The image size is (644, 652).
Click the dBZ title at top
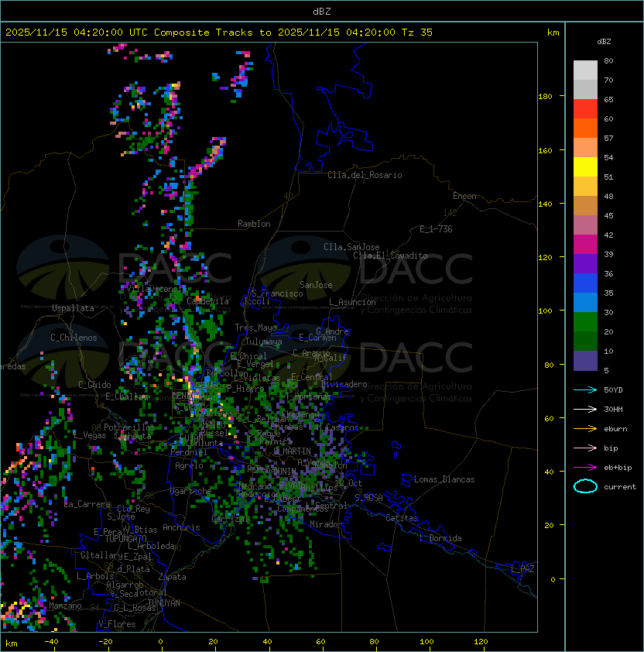point(322,12)
